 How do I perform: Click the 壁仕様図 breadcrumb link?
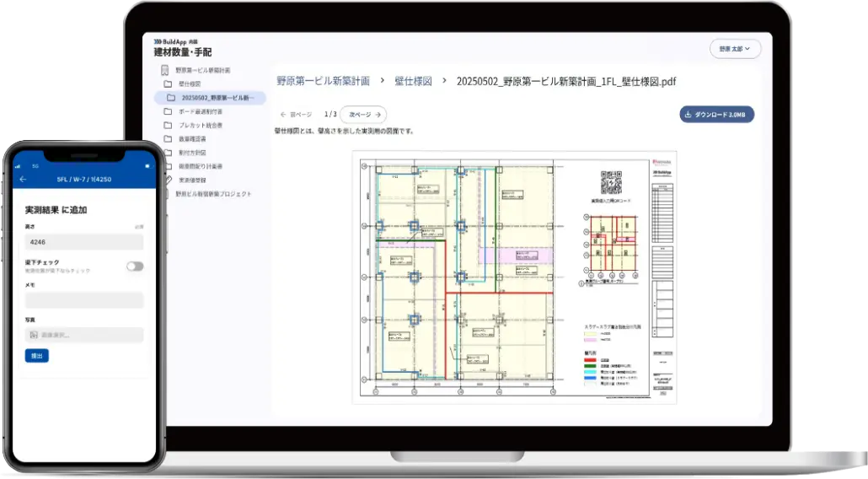[413, 82]
